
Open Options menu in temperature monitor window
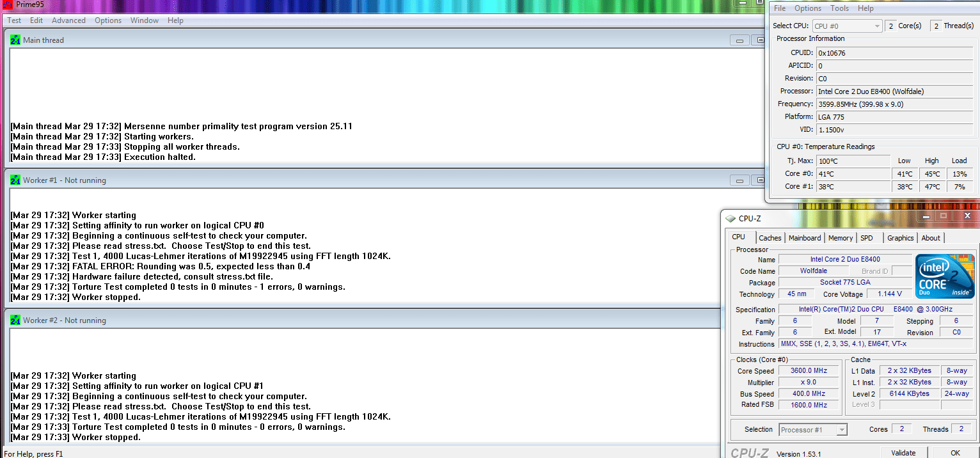tap(808, 8)
